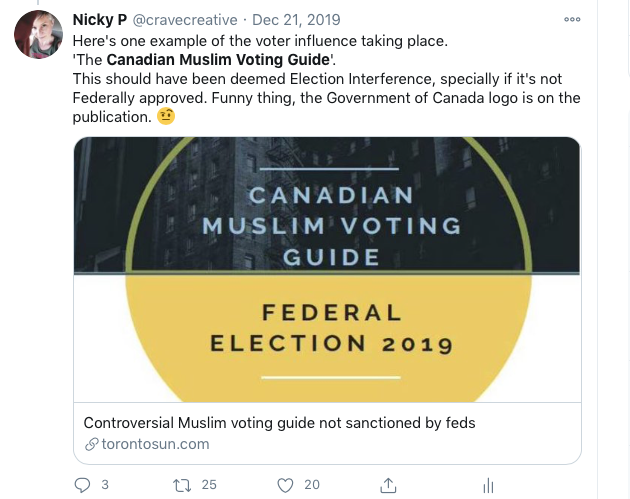Click the retweet count 25

click(209, 485)
